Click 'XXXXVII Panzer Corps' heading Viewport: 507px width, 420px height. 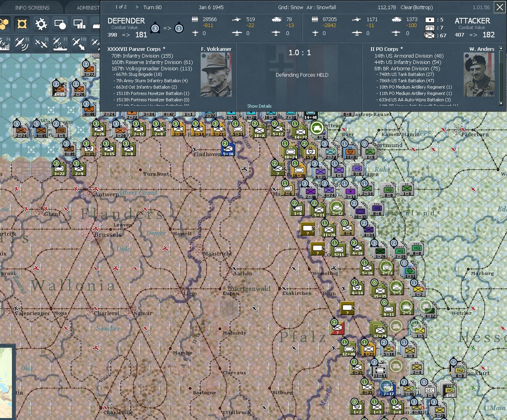(136, 49)
